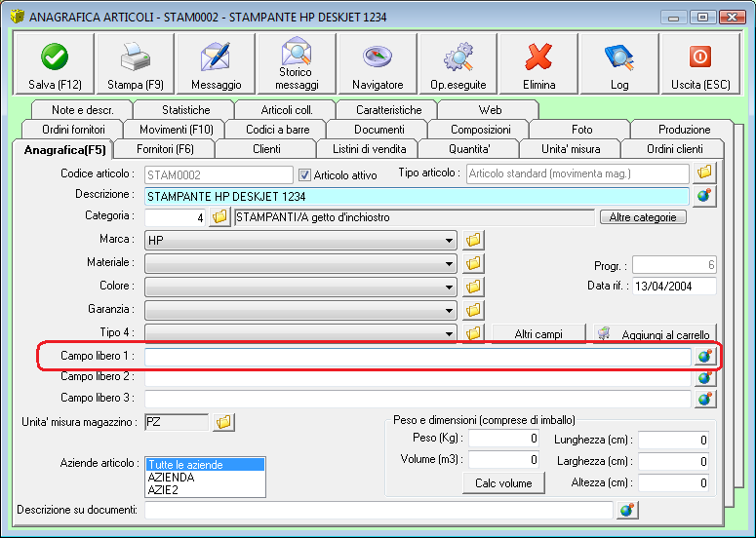Image resolution: width=756 pixels, height=538 pixels.
Task: Click folder icon beside Garanzia dropdown
Action: click(473, 310)
